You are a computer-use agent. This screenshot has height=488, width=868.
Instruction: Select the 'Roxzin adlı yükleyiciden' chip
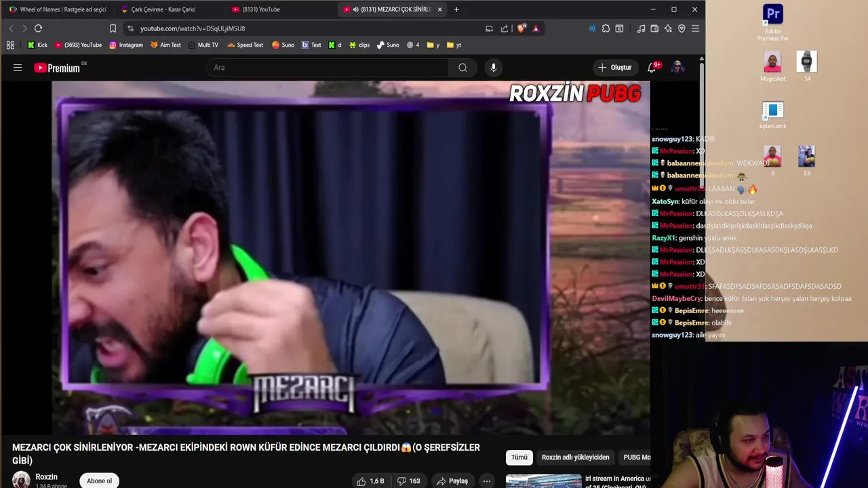[575, 457]
